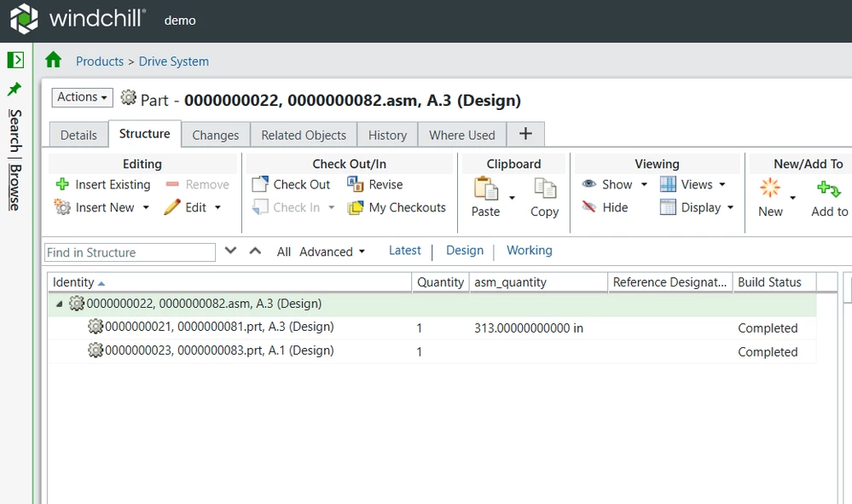Click Completed status of 0000000023 row
The height and width of the screenshot is (504, 852).
[768, 352]
